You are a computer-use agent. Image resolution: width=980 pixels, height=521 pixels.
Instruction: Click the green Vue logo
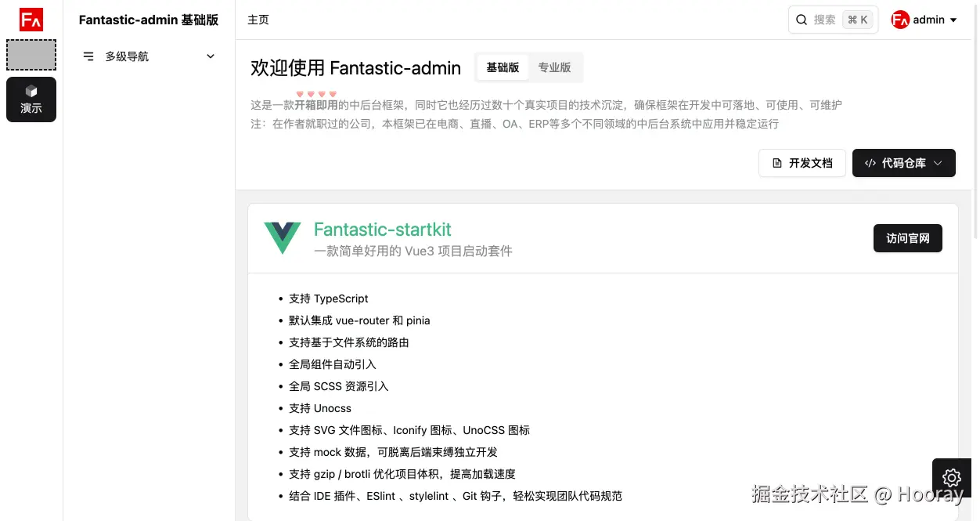coord(282,237)
